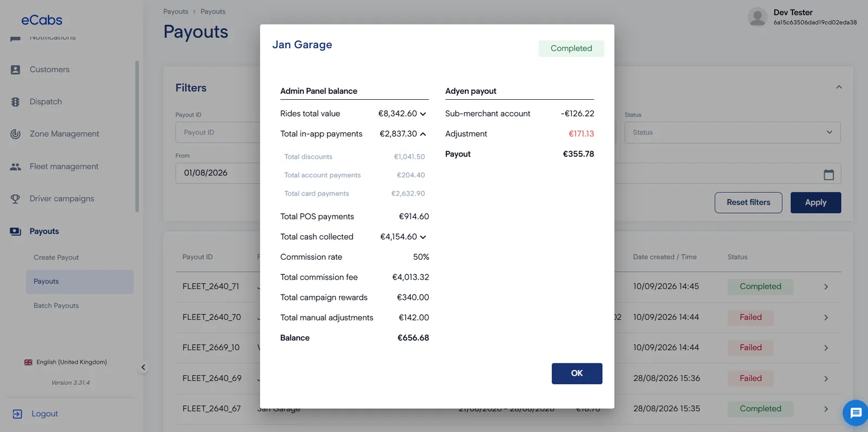
Task: Click the eCabs logo
Action: click(42, 20)
